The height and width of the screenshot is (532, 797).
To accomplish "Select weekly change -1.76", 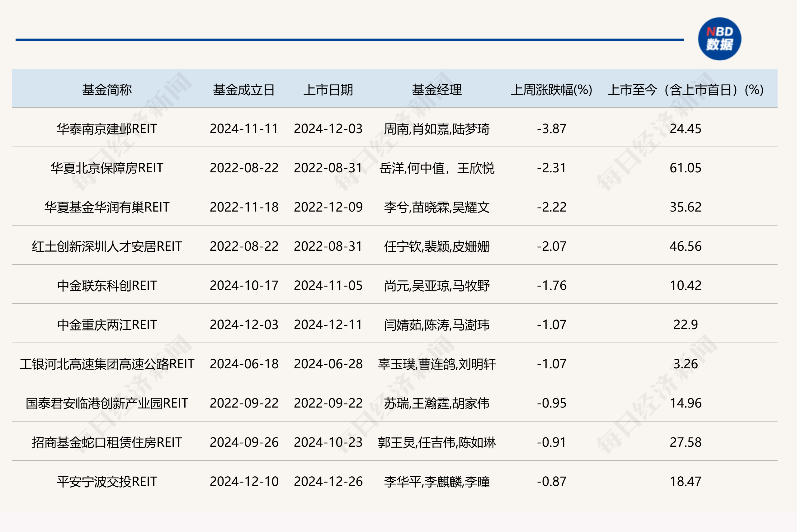I will coord(552,286).
